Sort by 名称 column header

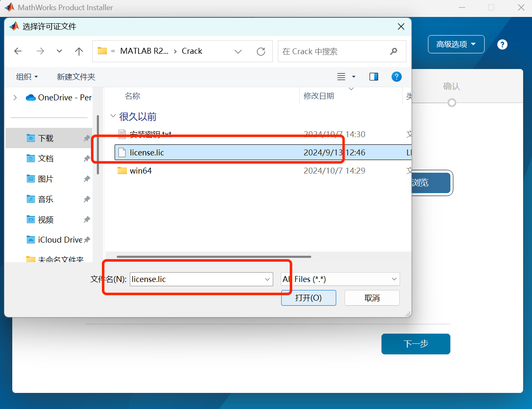click(x=132, y=96)
